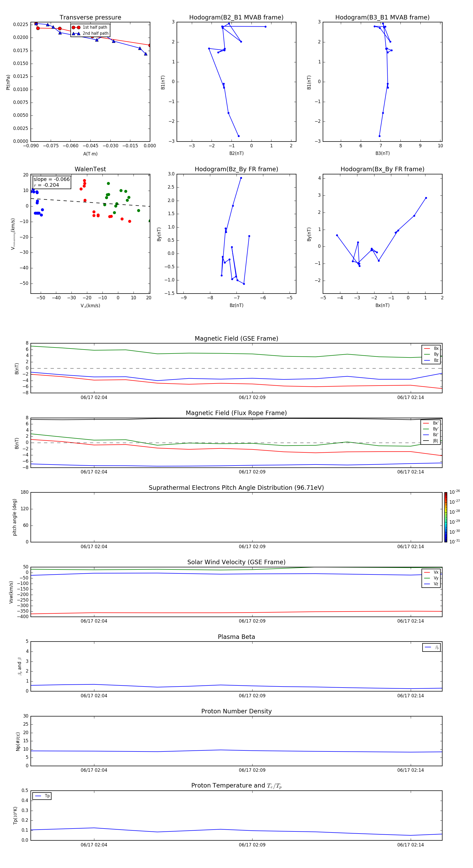Click the 06/17 02:09 tick under the GSE magnetic field plot
Image resolution: width=473 pixels, height=868 pixels.
[x=252, y=398]
